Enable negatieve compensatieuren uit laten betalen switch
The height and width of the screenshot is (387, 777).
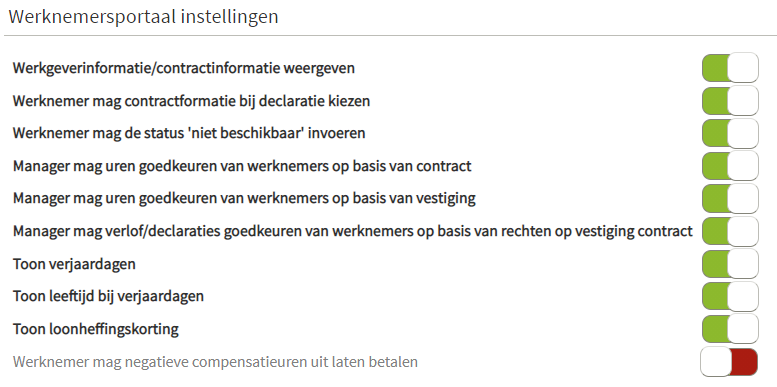pos(729,362)
